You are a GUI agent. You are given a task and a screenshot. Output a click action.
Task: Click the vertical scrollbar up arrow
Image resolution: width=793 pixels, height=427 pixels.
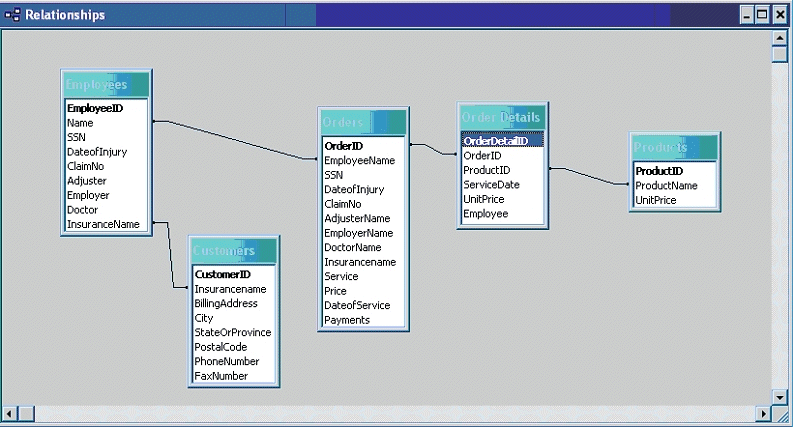point(779,38)
